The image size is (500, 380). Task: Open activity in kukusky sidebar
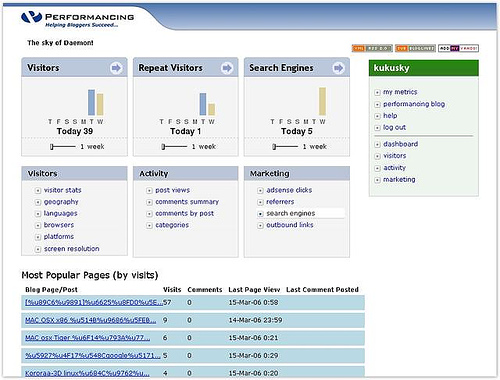pos(394,168)
